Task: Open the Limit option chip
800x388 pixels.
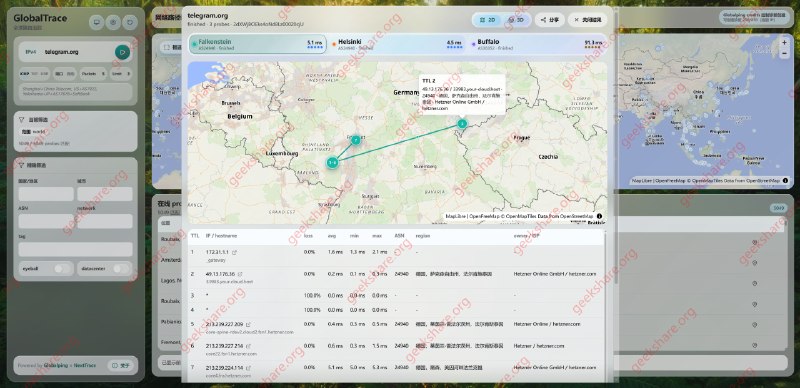Action: pyautogui.click(x=120, y=74)
